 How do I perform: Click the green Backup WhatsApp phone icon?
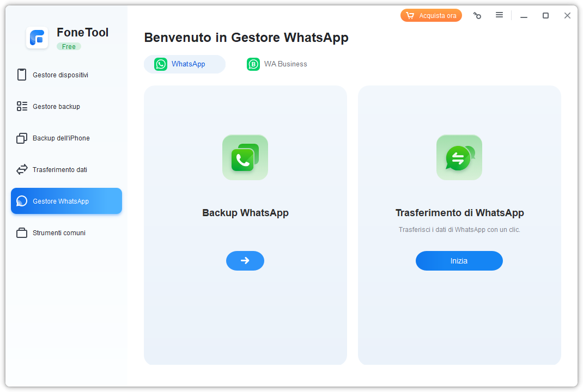(245, 157)
